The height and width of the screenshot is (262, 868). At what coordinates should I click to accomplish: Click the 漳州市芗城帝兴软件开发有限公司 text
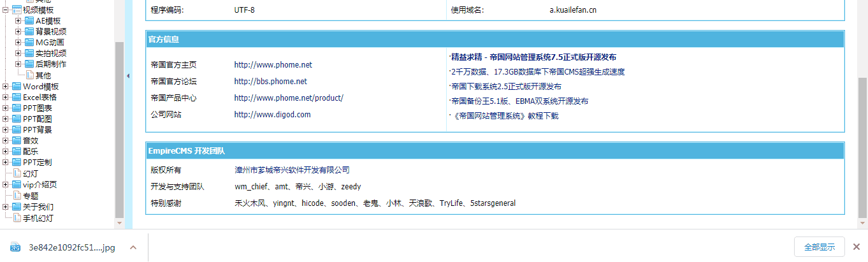coord(292,170)
